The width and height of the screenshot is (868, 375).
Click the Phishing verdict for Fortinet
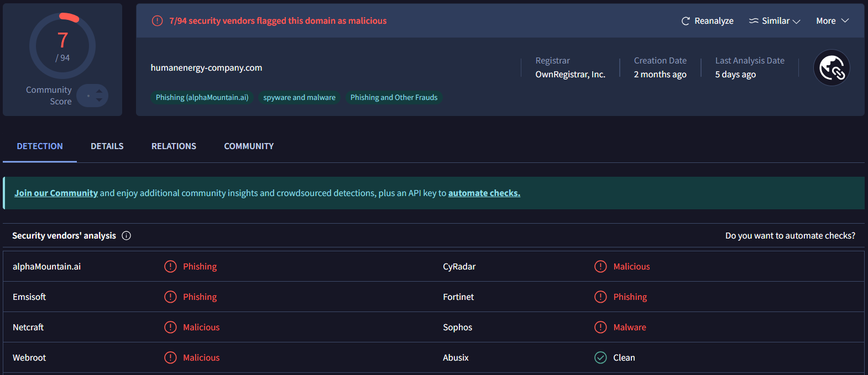click(630, 297)
